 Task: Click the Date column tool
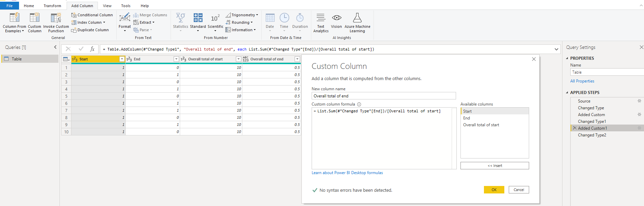[x=270, y=22]
